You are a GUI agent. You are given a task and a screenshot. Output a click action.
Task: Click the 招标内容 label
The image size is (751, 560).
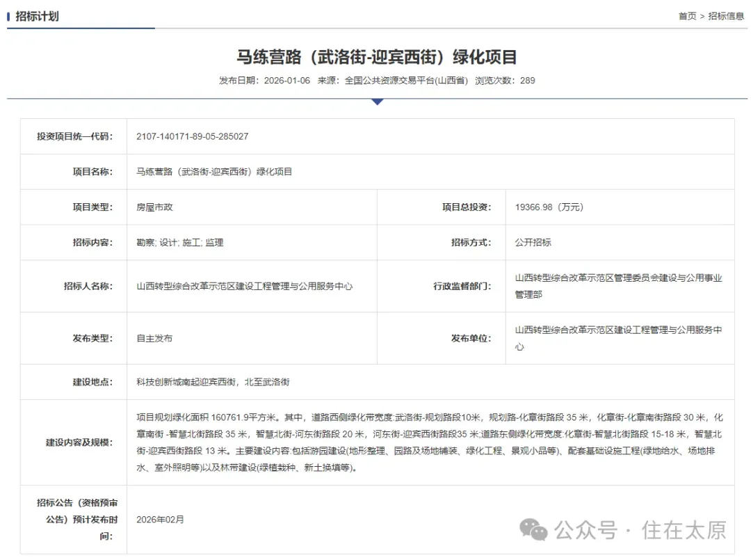92,243
